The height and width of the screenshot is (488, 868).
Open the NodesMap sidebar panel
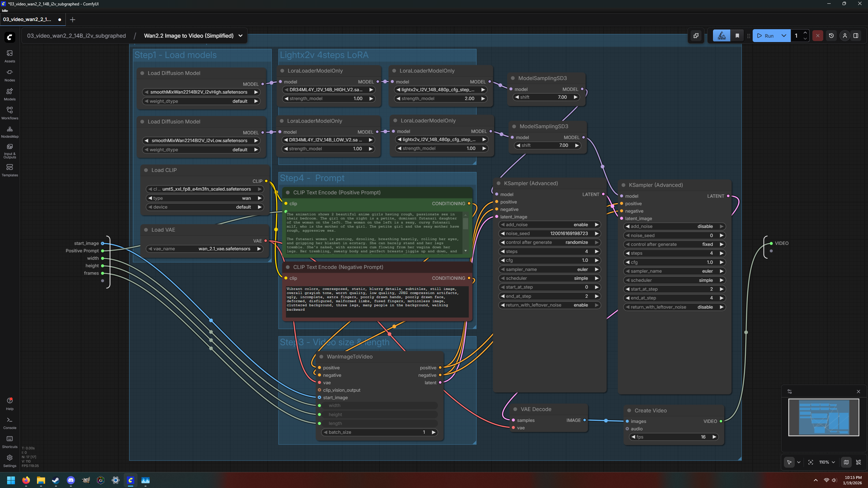point(9,132)
